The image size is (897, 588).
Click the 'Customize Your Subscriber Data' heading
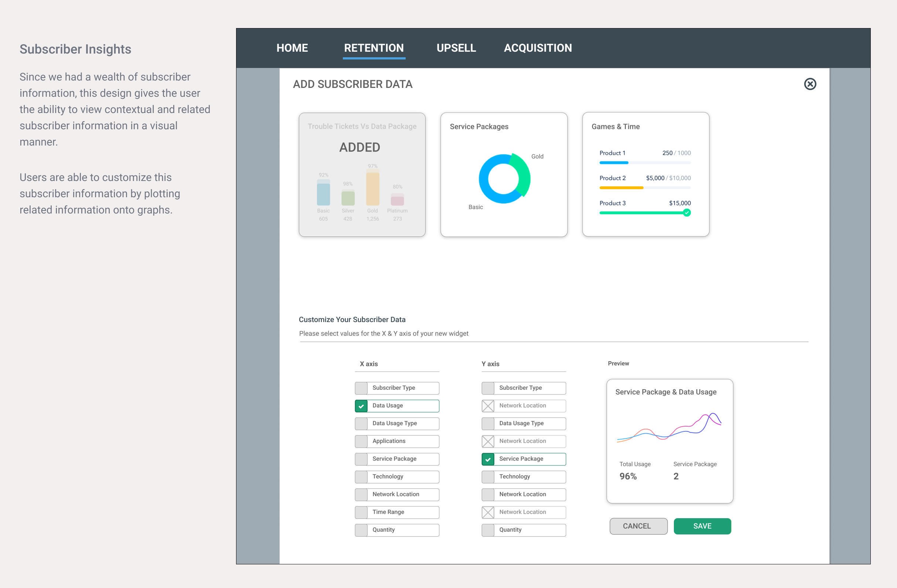coord(352,319)
